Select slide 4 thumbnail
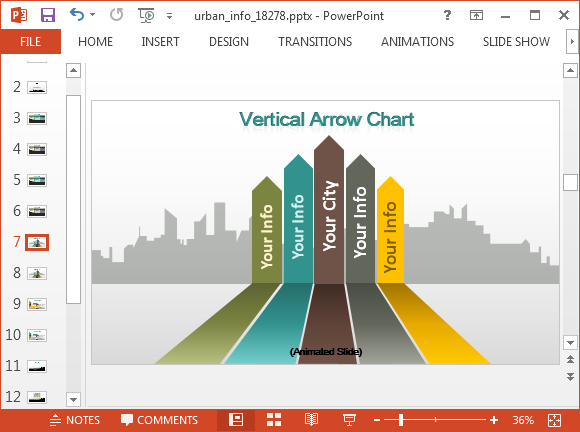This screenshot has width=580, height=432. click(x=37, y=149)
